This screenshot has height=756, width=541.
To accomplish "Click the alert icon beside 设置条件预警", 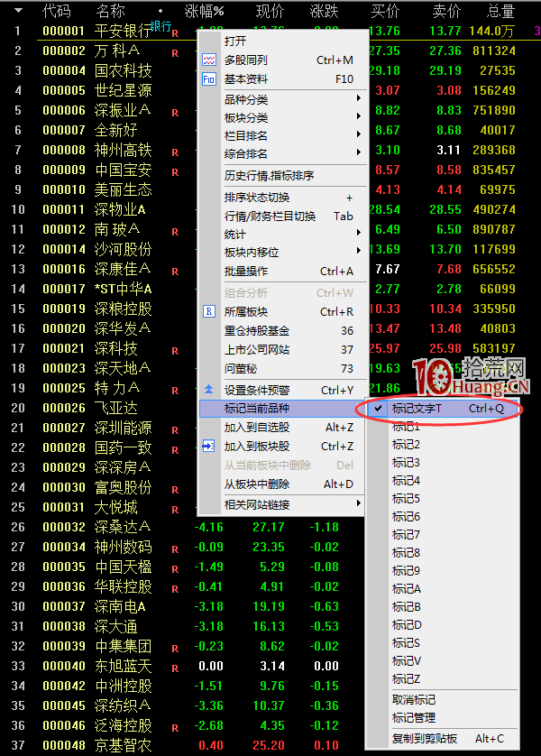I will pyautogui.click(x=209, y=390).
